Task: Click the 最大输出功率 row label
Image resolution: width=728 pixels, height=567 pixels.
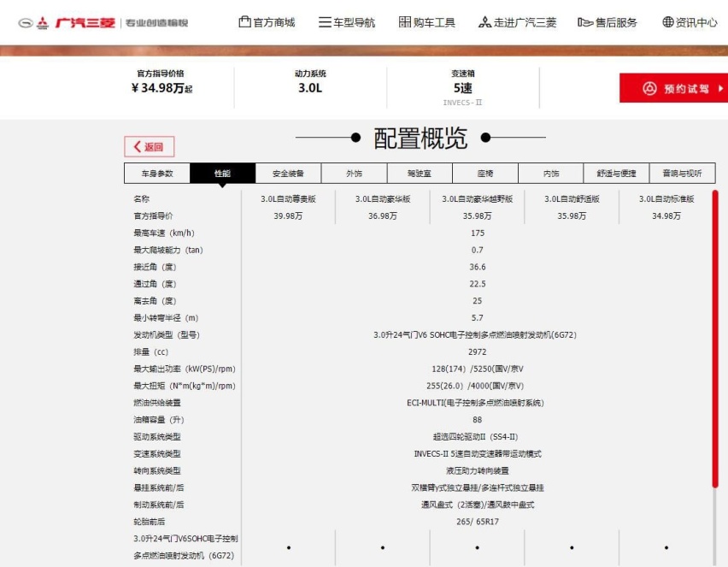Action: (x=185, y=369)
